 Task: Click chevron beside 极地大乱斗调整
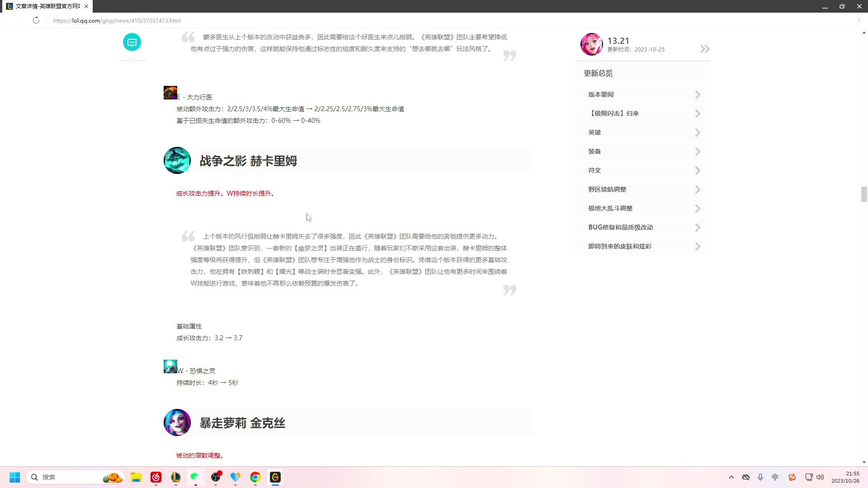[698, 208]
